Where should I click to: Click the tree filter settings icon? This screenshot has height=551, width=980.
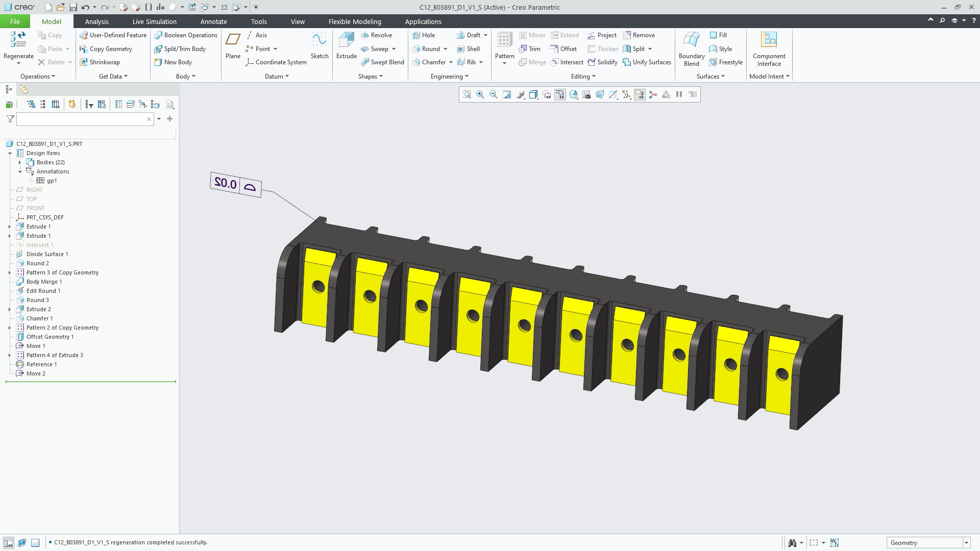tap(89, 105)
